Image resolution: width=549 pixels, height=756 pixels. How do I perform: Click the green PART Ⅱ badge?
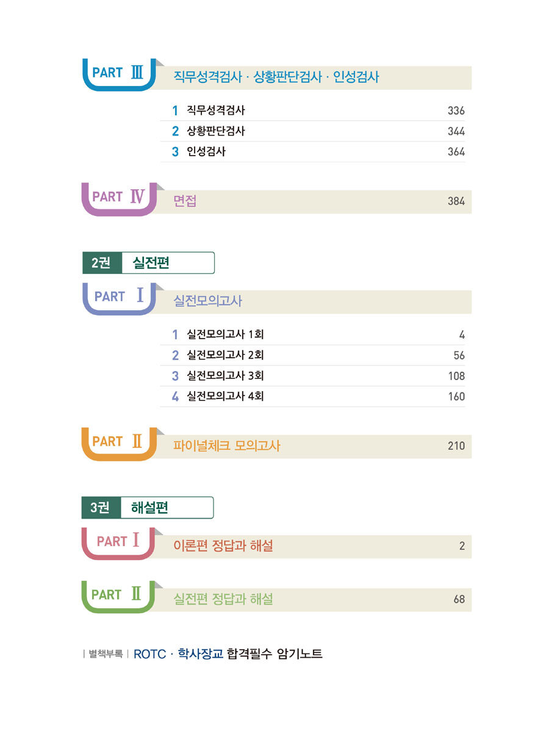119,596
